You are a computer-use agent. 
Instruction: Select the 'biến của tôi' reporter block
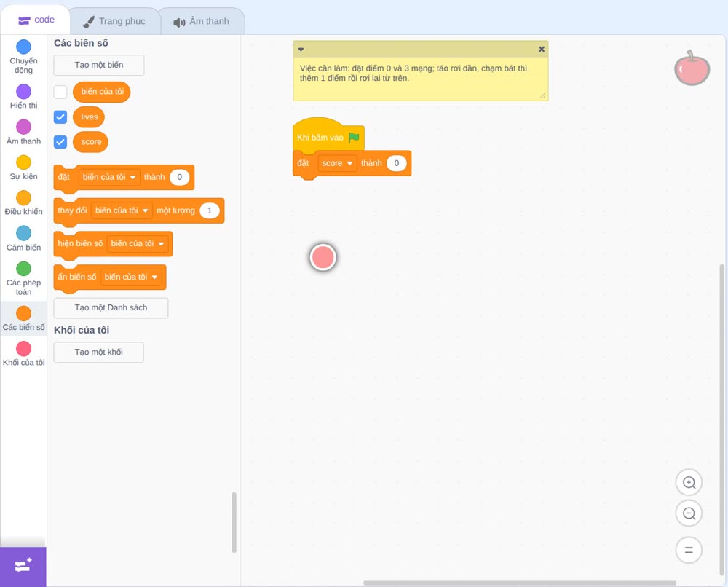[x=102, y=92]
